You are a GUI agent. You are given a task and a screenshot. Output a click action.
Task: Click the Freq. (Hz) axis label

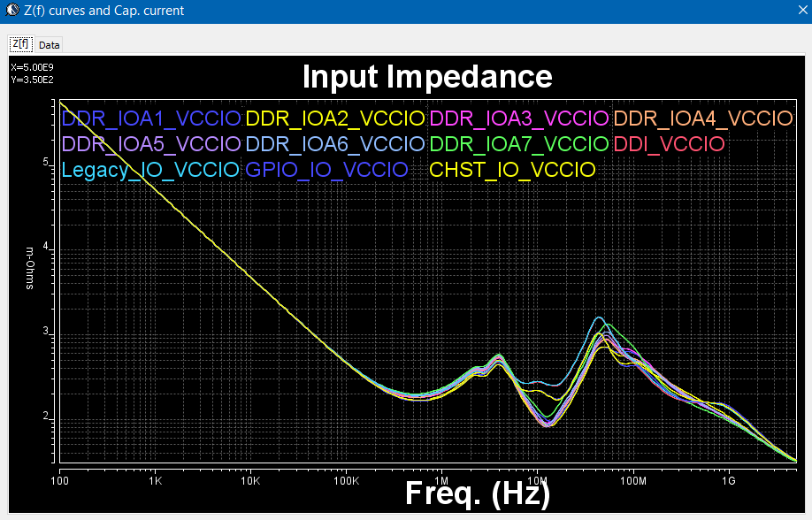[478, 493]
